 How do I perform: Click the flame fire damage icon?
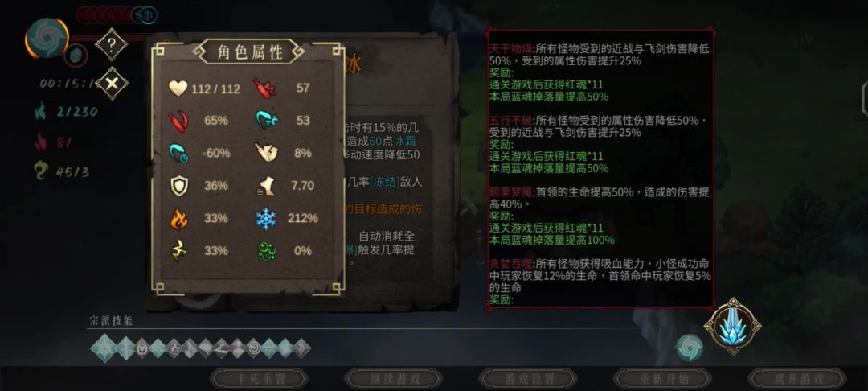click(x=178, y=219)
